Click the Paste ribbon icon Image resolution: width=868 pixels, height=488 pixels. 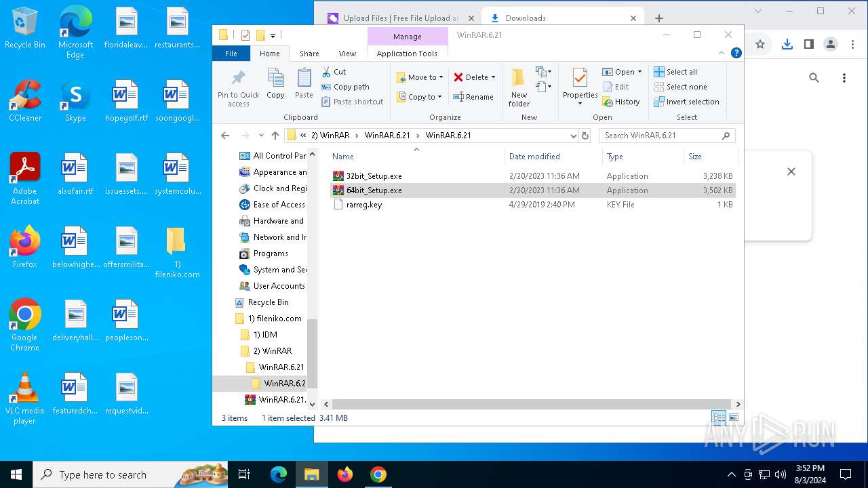click(304, 84)
